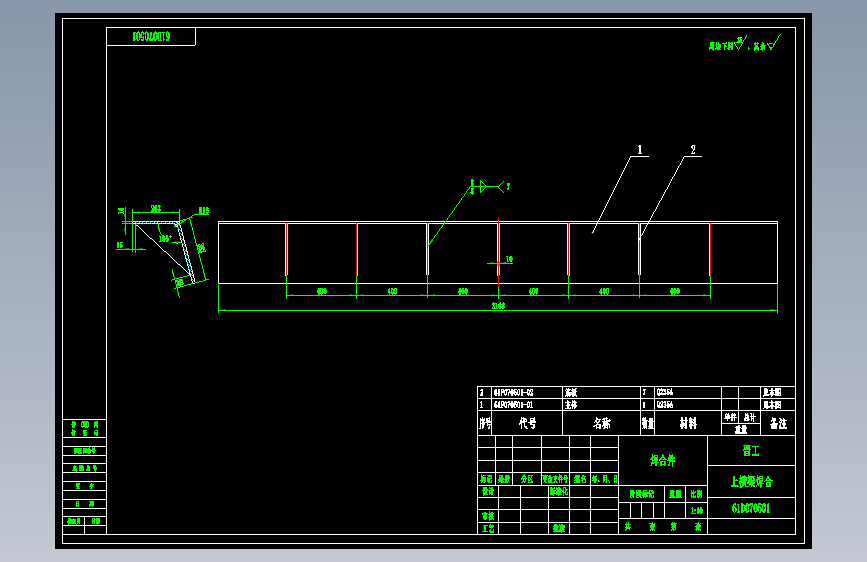Click part code 61D070501-01 in parts list
This screenshot has height=562, width=867.
[513, 405]
